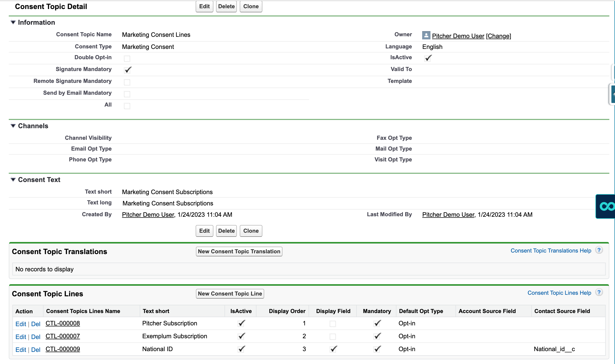
Task: Click the Change owner link
Action: [x=498, y=36]
